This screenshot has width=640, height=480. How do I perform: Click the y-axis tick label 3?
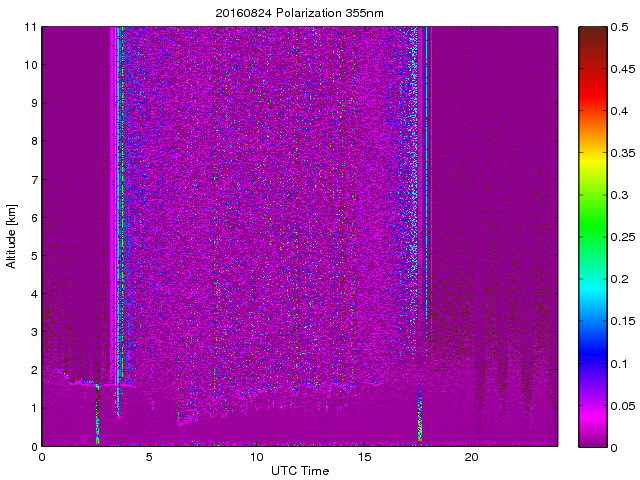point(33,332)
